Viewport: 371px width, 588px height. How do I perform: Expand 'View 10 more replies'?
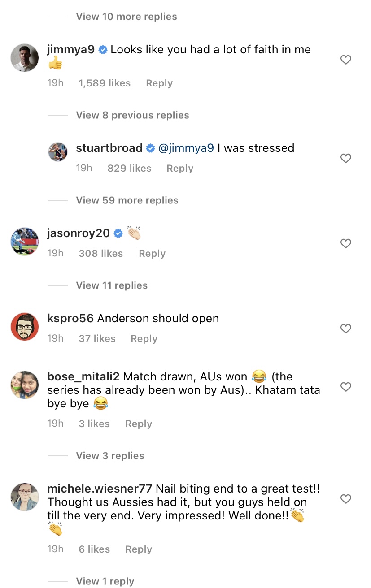click(x=126, y=17)
